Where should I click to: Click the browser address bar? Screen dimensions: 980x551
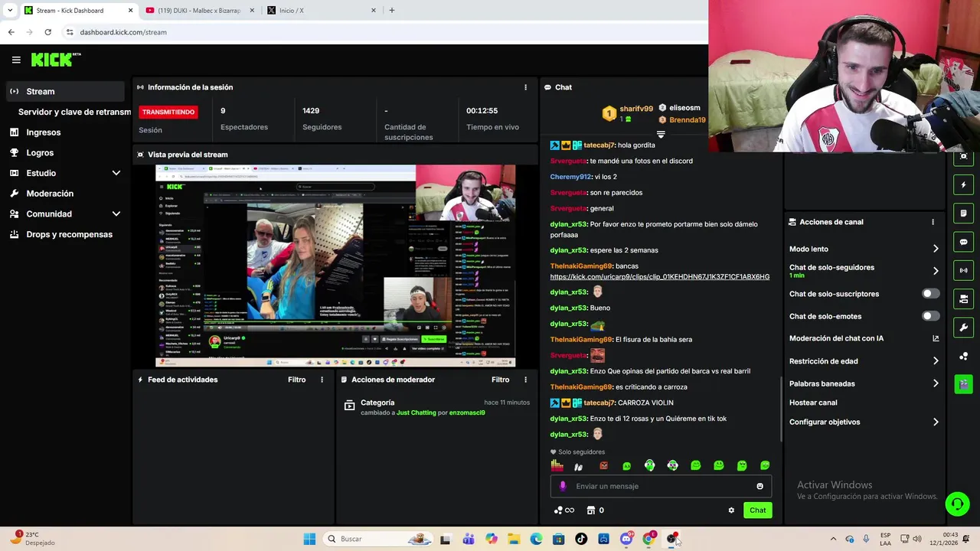coord(383,32)
